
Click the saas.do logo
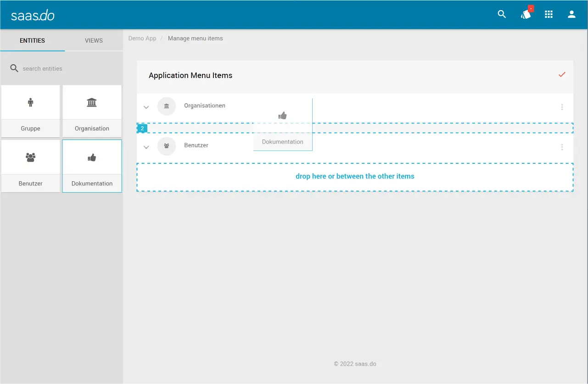[x=33, y=15]
